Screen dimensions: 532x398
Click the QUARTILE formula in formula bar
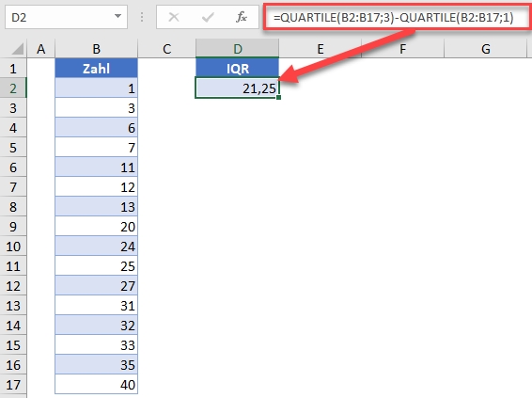394,17
